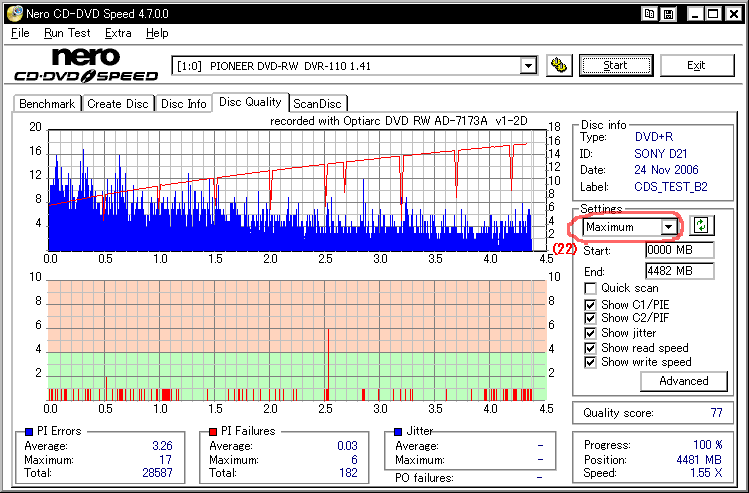Click the disc ID value SONY D21

(x=661, y=154)
